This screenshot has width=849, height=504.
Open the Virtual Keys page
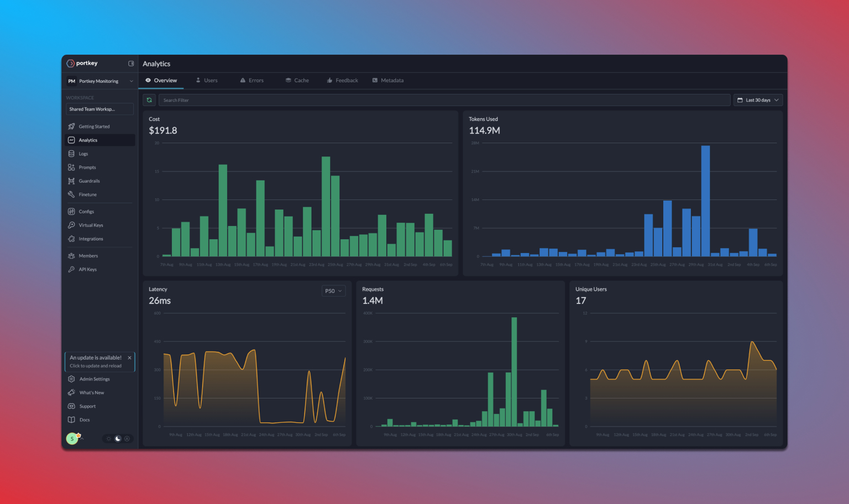(91, 225)
